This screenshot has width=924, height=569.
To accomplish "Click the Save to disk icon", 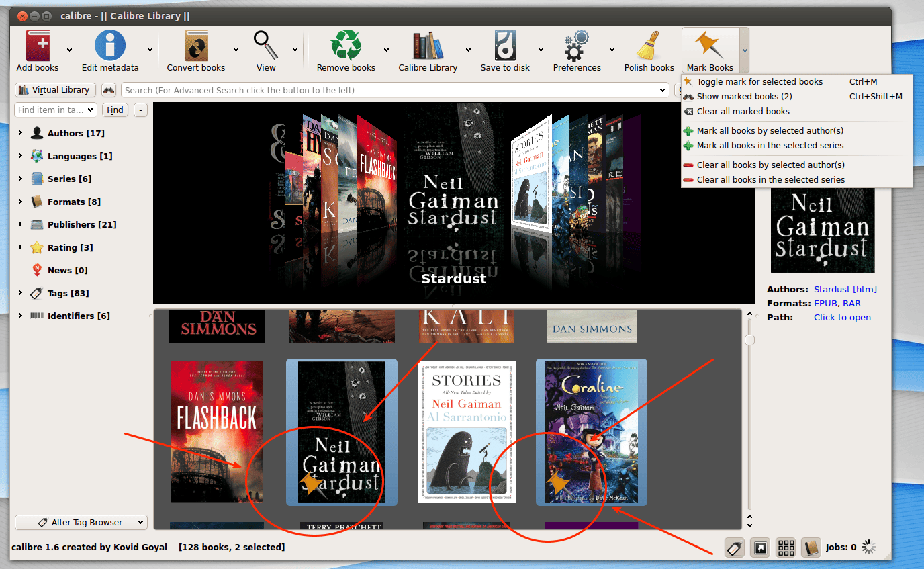I will coord(505,47).
